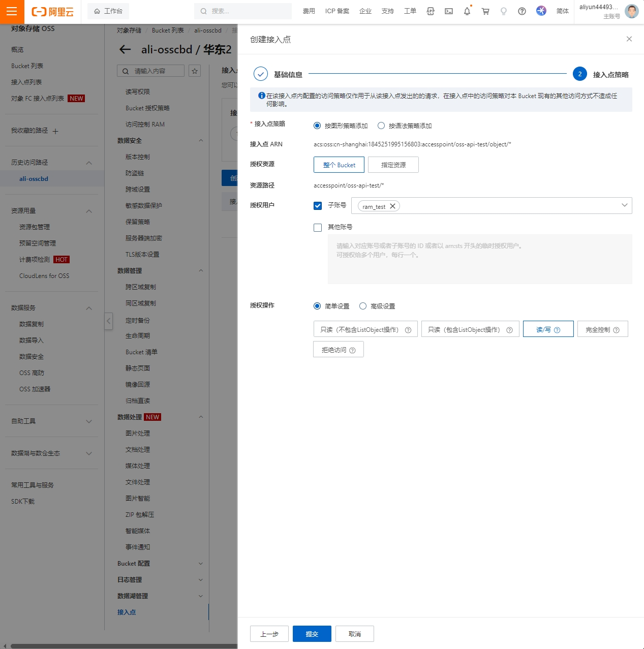Expand the 自助工具 sidebar section
Image resolution: width=644 pixels, height=649 pixels.
tap(89, 421)
